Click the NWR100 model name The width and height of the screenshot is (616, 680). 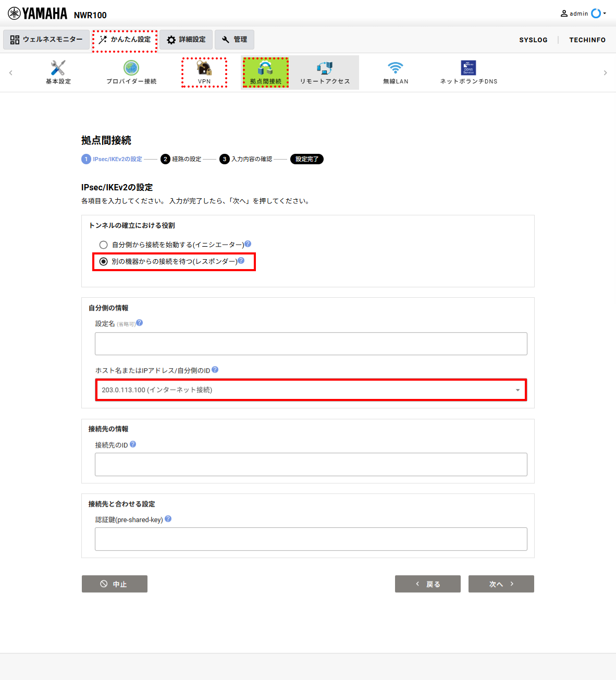pos(90,15)
